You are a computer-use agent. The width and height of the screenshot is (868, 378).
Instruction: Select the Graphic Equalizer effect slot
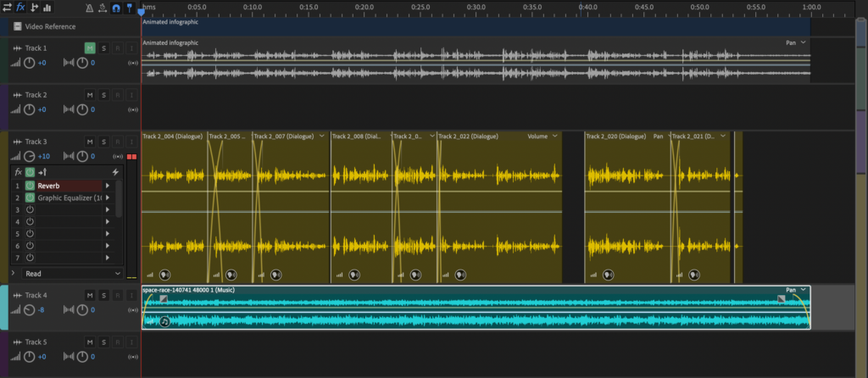tap(68, 197)
